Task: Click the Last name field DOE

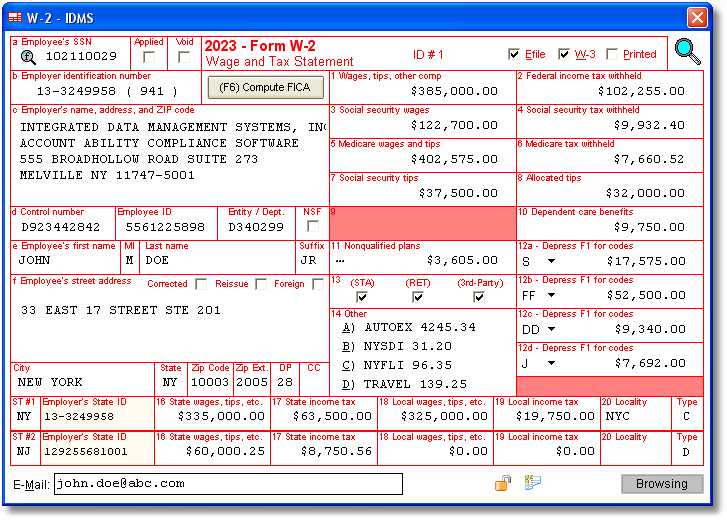Action: tap(157, 260)
